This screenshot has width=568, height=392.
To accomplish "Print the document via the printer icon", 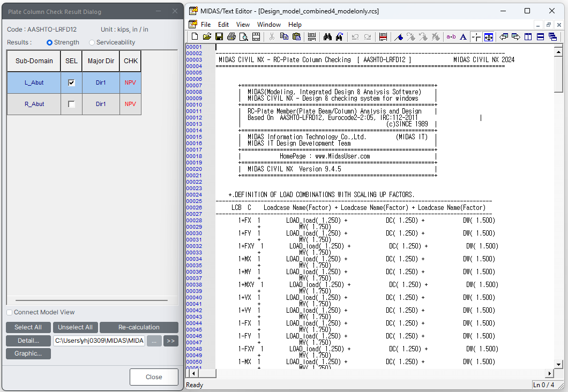I will pos(231,37).
